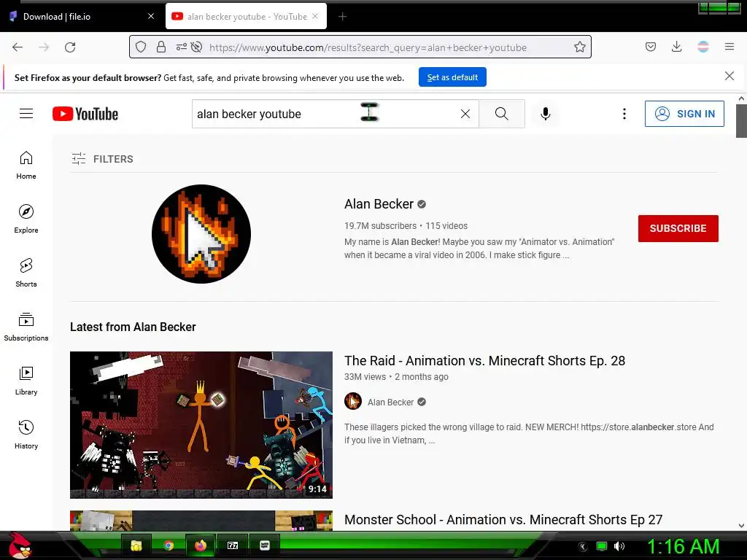Viewport: 747px width, 560px height.
Task: Open Firefox account avatar icon
Action: pos(703,47)
